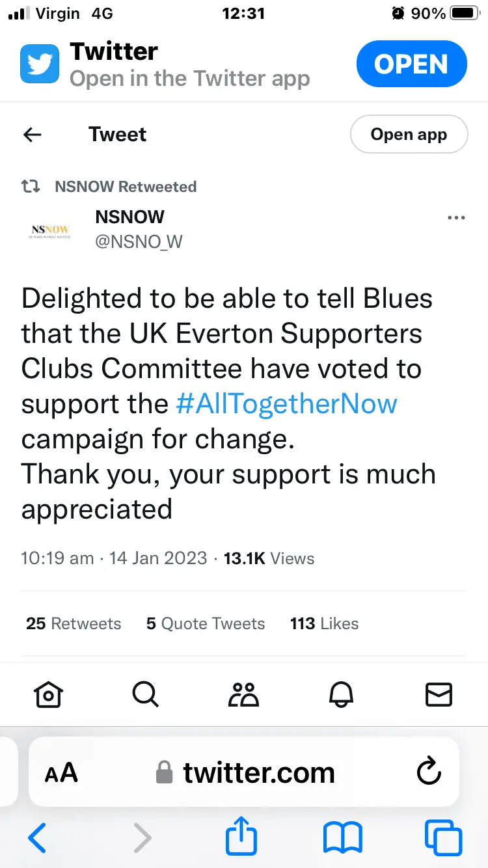
Task: Reload the page in address bar
Action: pyautogui.click(x=429, y=773)
